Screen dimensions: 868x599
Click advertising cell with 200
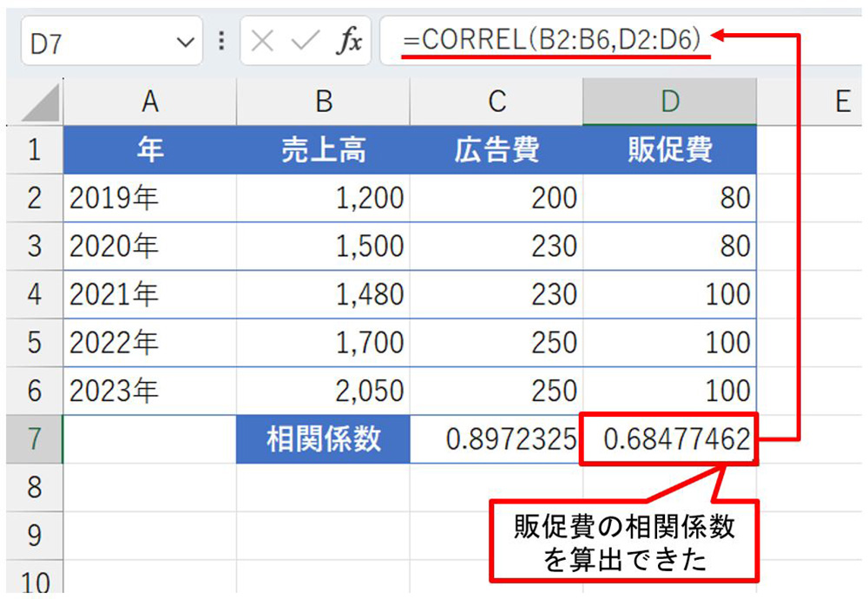coord(496,198)
